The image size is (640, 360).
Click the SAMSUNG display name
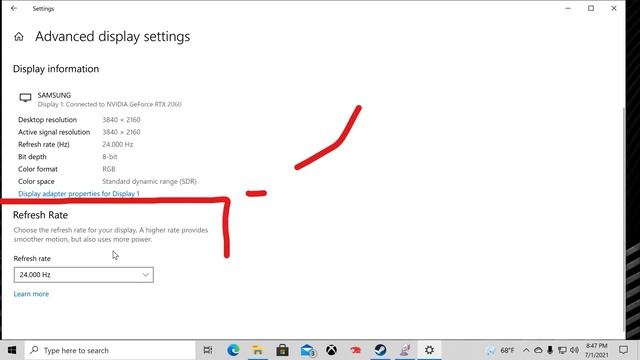tap(54, 95)
